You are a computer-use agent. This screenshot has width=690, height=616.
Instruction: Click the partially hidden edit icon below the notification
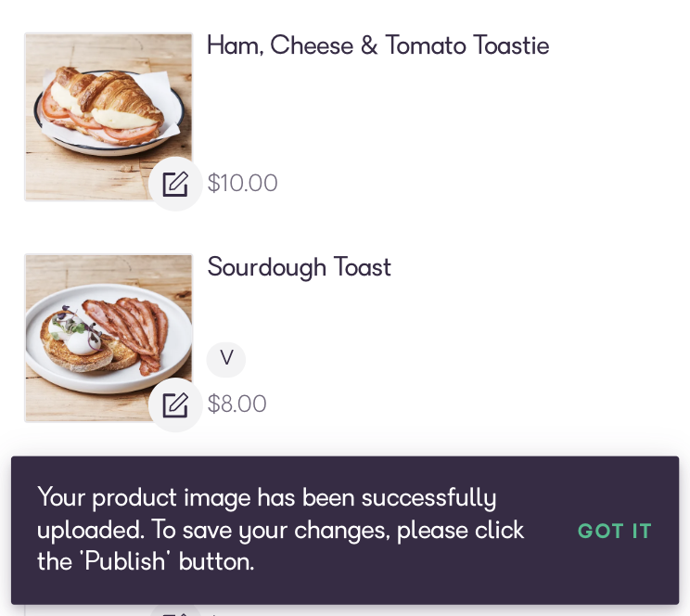[175, 610]
